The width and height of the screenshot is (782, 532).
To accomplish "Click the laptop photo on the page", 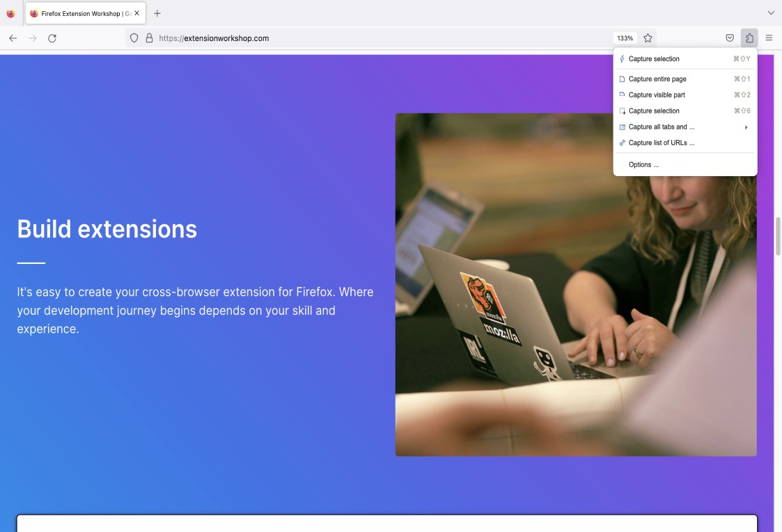I will tap(576, 285).
